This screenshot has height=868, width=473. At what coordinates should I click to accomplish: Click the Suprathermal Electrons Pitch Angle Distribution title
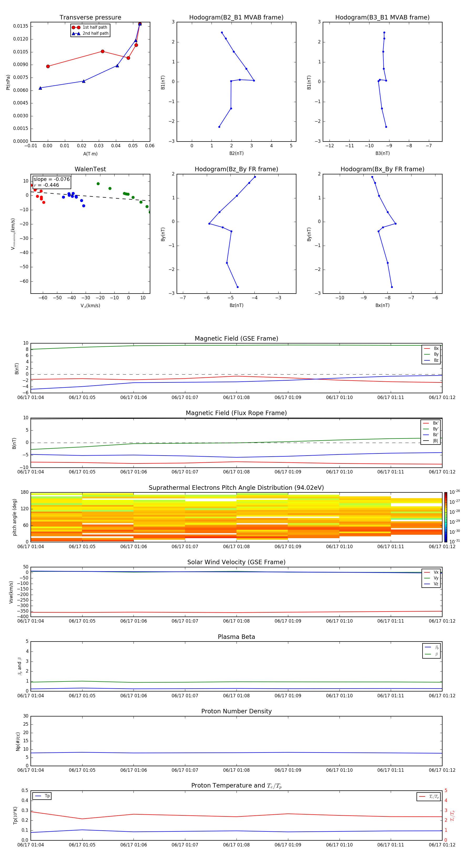point(236,488)
